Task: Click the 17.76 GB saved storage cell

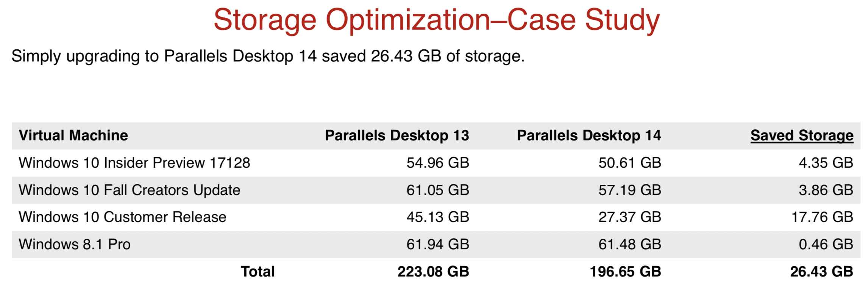Action: pyautogui.click(x=822, y=217)
